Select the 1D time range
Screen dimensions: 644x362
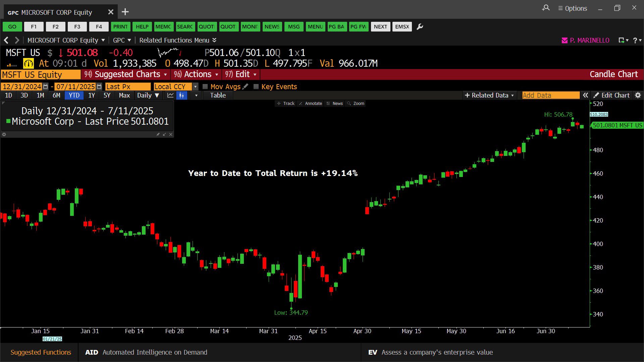[x=8, y=95]
